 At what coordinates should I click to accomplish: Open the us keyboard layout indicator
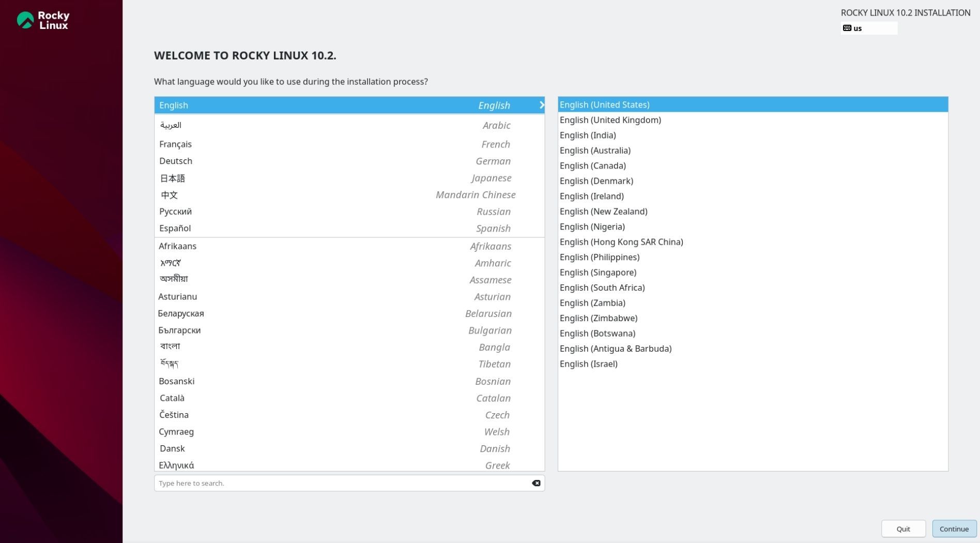869,28
